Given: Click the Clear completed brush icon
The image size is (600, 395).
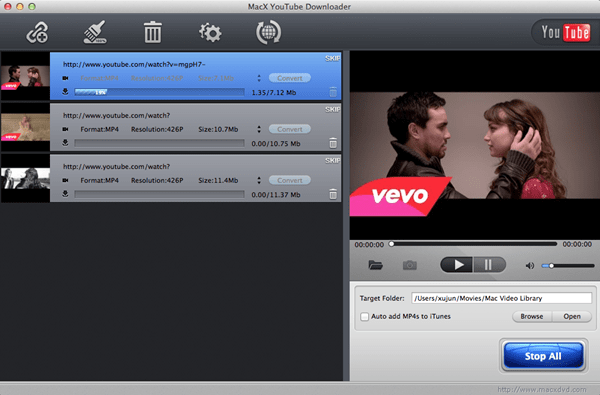Looking at the screenshot, I should click(95, 32).
